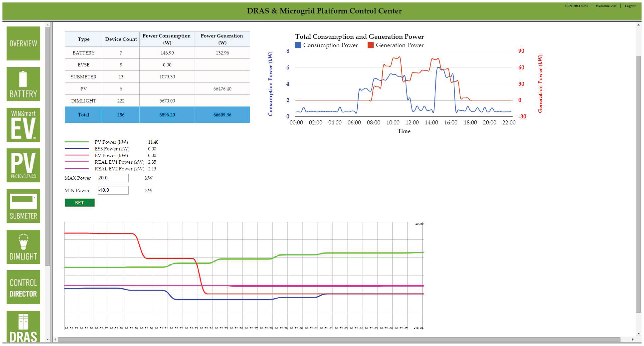Click horizontal scrollbar right arrow
Image resolution: width=644 pixels, height=346 pixels.
[x=633, y=339]
